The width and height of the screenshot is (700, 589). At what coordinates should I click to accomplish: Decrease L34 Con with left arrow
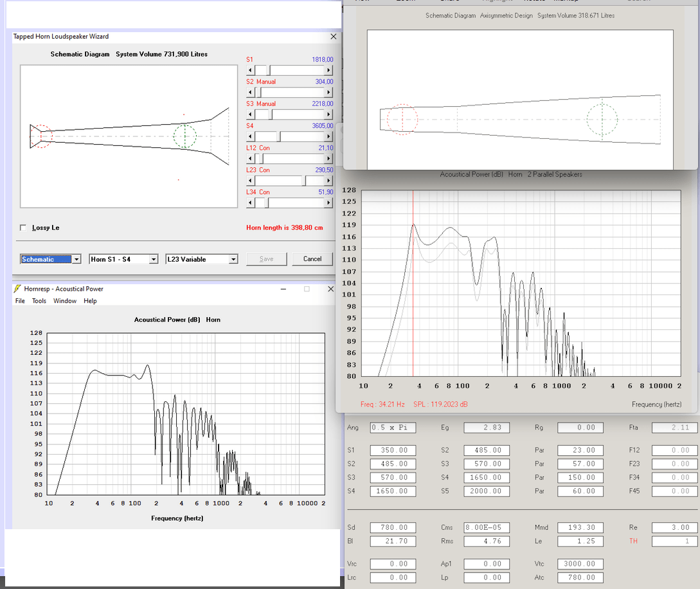(x=250, y=203)
